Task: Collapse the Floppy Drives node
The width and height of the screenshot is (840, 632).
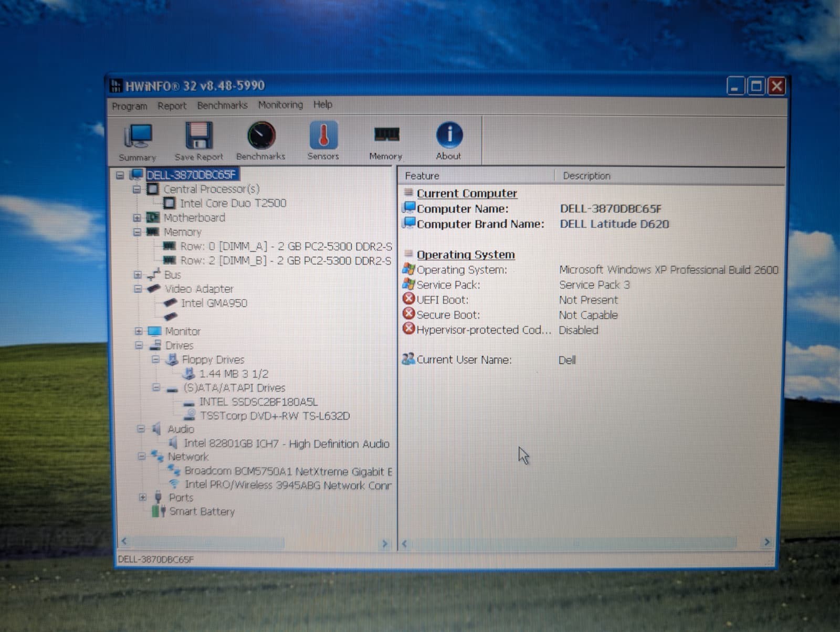Action: pyautogui.click(x=155, y=360)
